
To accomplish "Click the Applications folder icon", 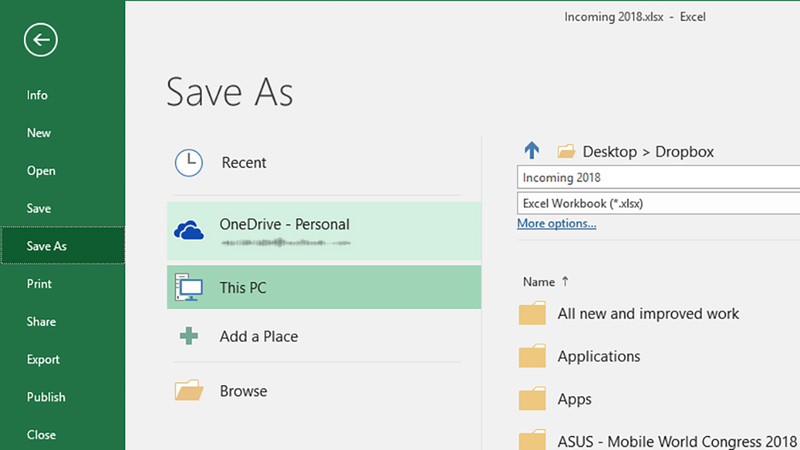I will [x=532, y=356].
